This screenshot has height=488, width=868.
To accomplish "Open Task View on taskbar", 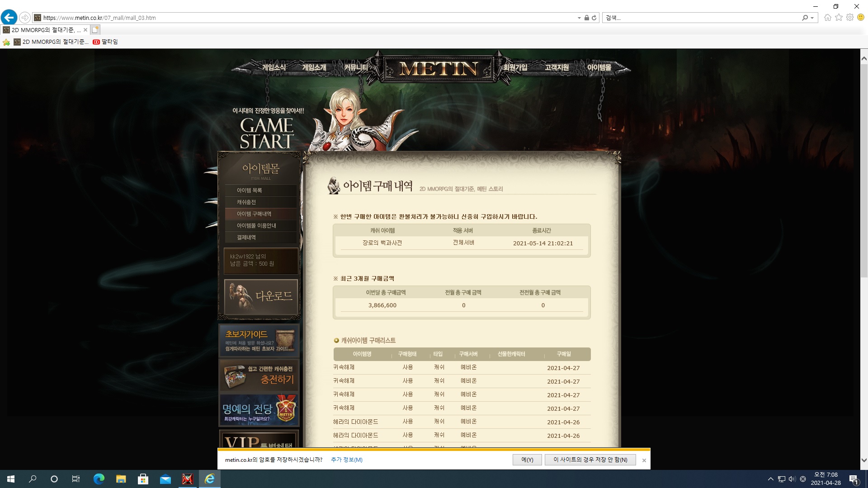I will [76, 479].
